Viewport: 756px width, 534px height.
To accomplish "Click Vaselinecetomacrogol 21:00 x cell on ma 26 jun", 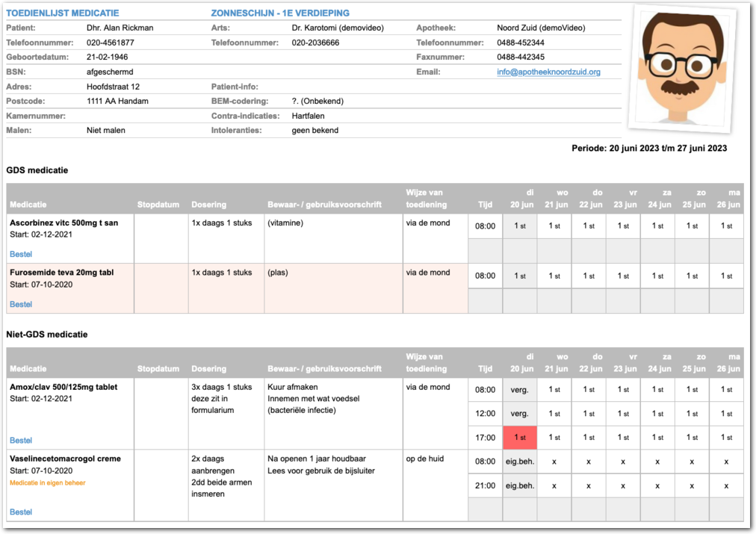I will pos(726,485).
